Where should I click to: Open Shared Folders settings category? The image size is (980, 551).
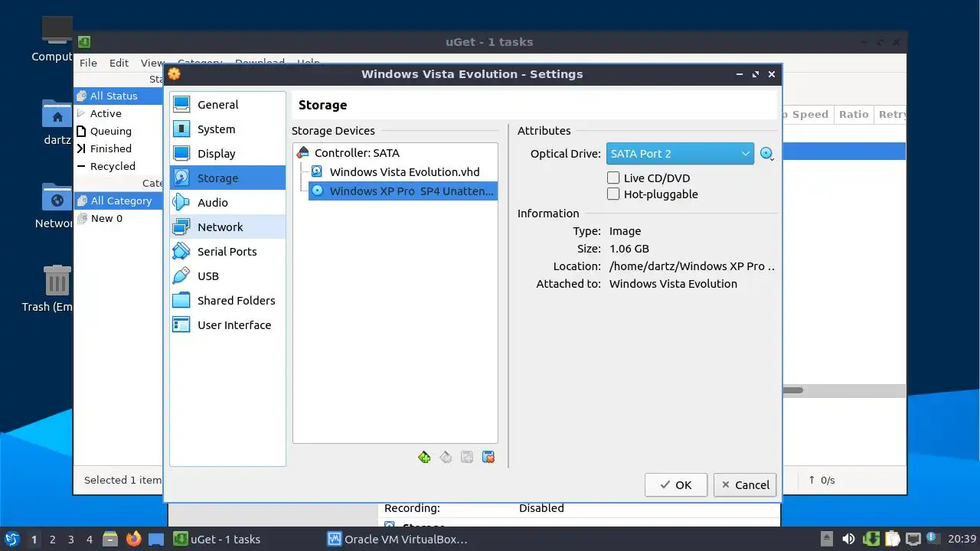227,301
